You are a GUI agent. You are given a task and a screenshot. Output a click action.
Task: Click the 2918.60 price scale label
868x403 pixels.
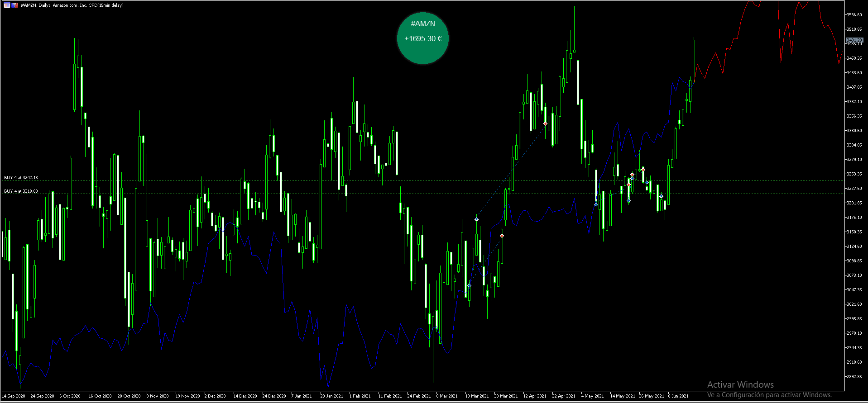point(854,362)
